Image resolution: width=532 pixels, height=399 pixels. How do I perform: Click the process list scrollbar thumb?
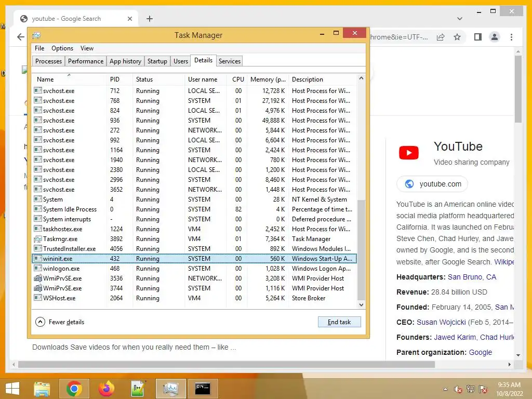(x=362, y=250)
